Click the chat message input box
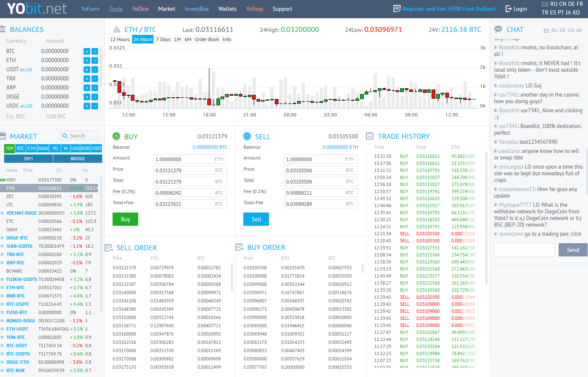This screenshot has width=588, height=377. click(x=524, y=250)
